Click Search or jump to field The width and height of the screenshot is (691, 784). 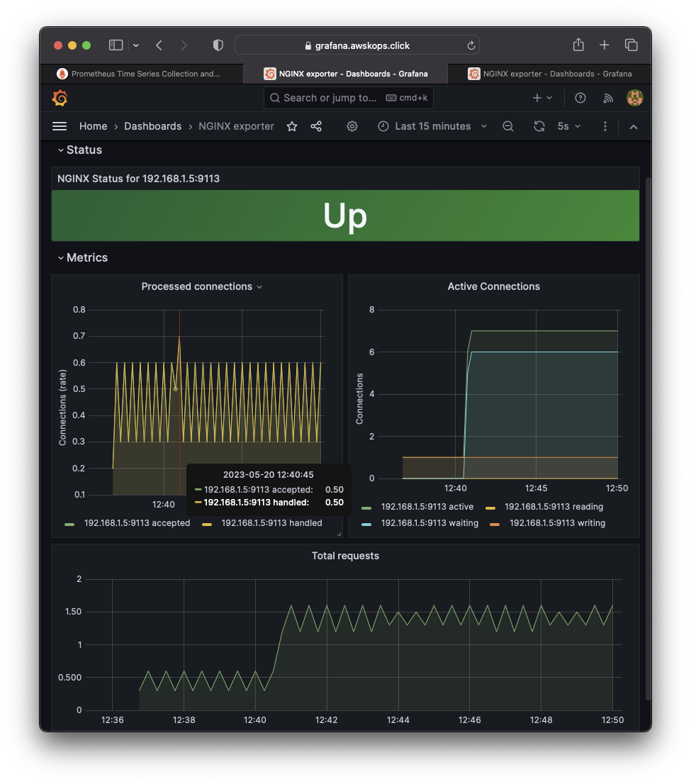(x=349, y=98)
